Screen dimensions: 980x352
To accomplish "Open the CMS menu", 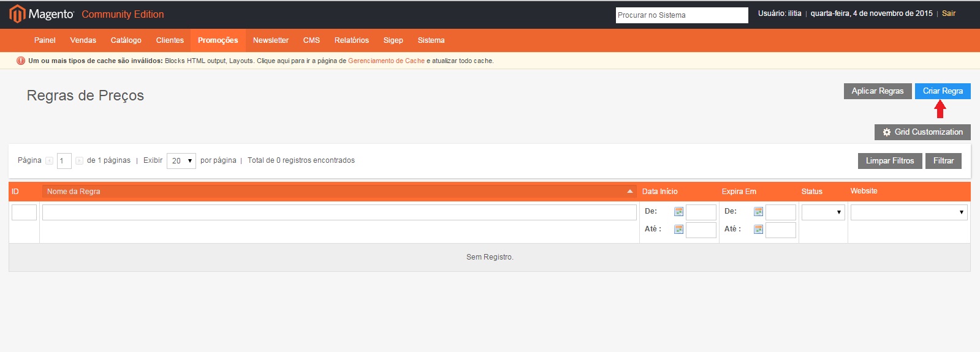I will point(311,40).
